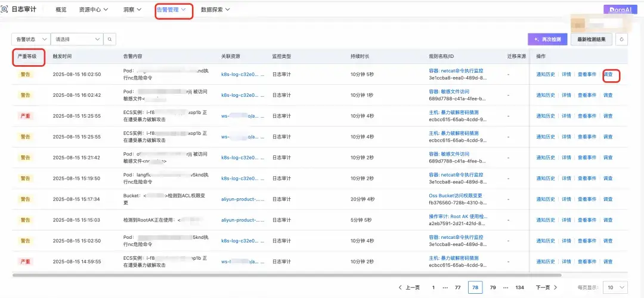The image size is (644, 298).
Task: Expand the 数据探索 navigation menu
Action: 215,10
